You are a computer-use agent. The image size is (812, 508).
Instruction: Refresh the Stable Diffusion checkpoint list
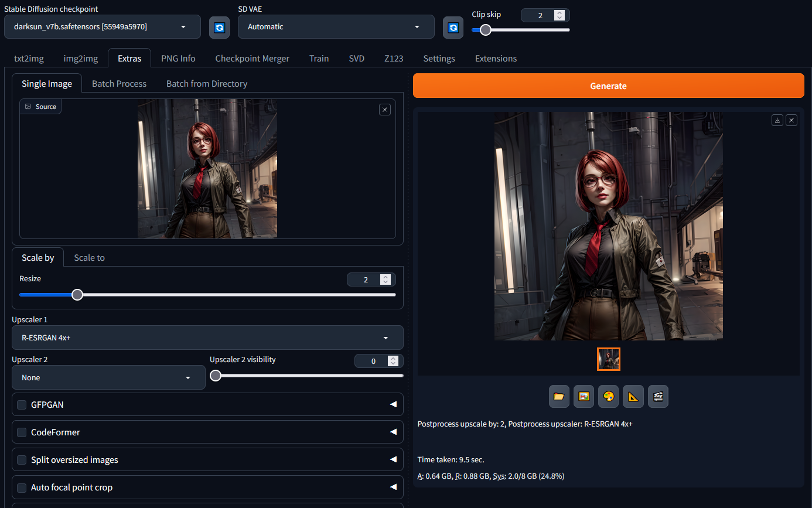point(219,27)
